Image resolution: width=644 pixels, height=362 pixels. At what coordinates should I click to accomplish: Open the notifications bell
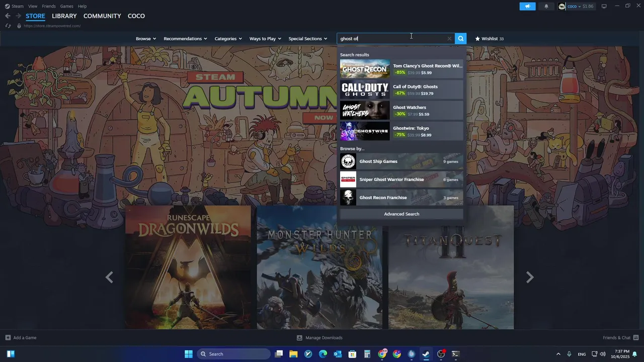tap(546, 6)
